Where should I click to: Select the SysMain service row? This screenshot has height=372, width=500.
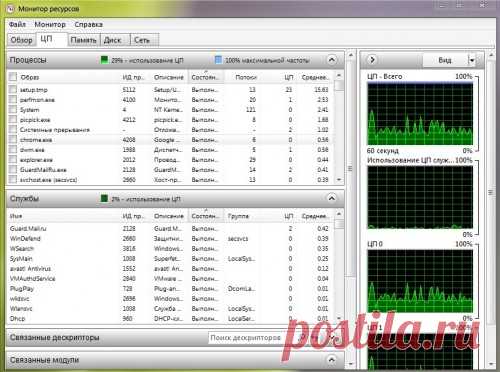pos(171,259)
